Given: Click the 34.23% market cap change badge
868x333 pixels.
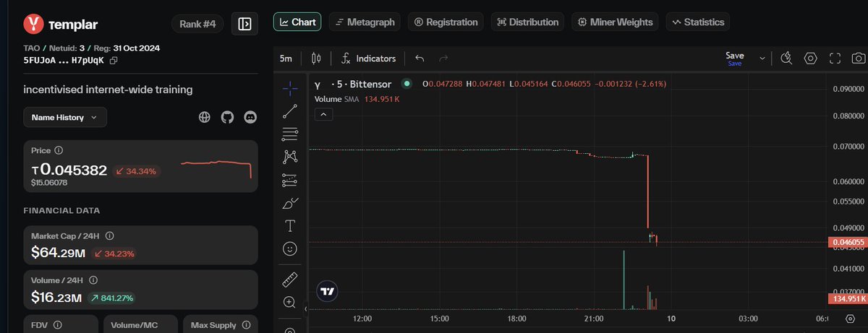Looking at the screenshot, I should (116, 254).
